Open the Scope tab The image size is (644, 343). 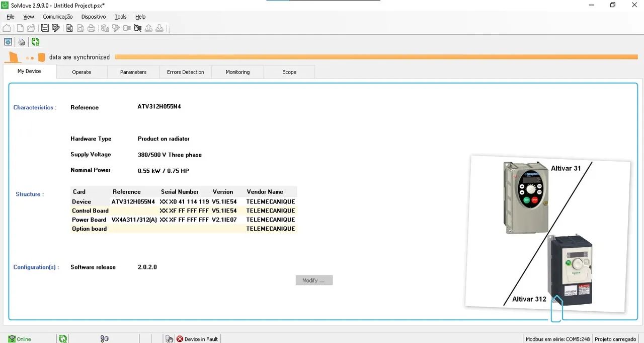pyautogui.click(x=289, y=72)
